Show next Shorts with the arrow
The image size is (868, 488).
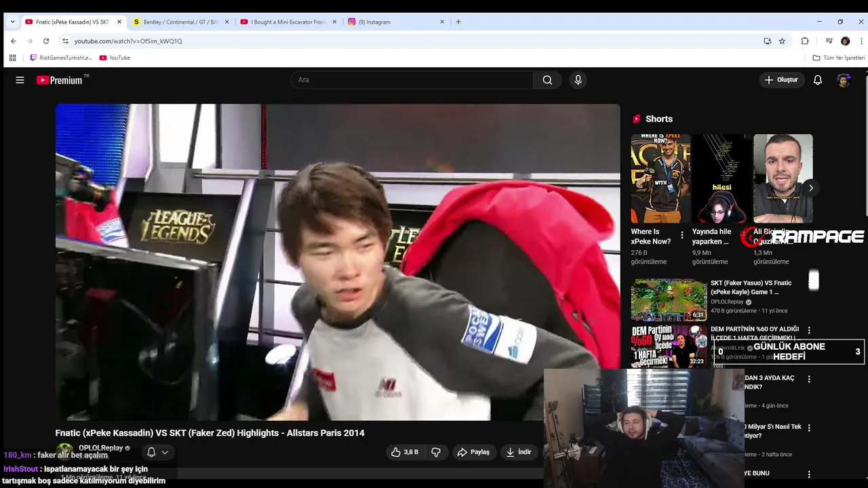(x=810, y=188)
